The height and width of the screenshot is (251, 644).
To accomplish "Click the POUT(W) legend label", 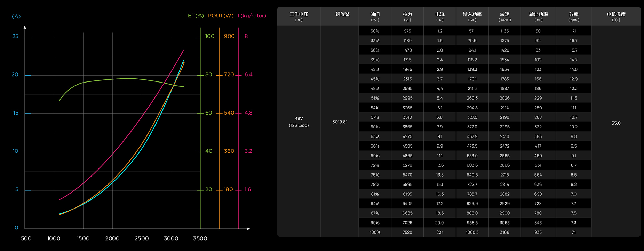I will point(221,16).
